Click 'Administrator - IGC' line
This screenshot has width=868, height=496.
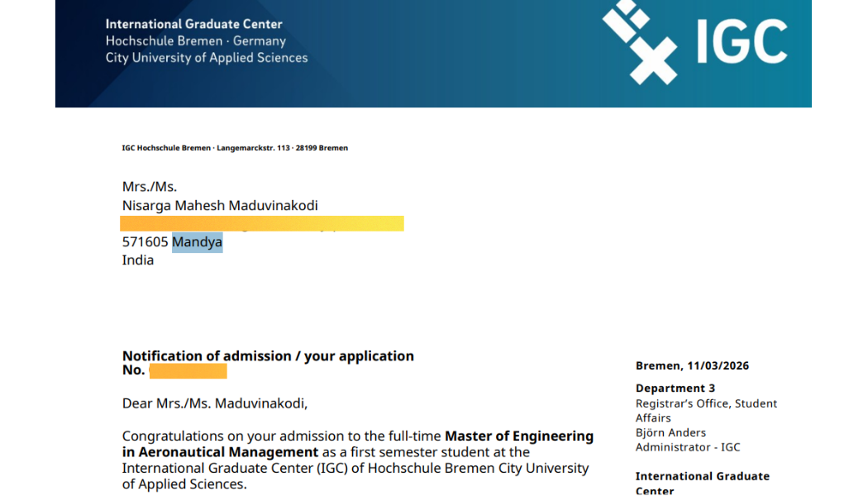688,446
